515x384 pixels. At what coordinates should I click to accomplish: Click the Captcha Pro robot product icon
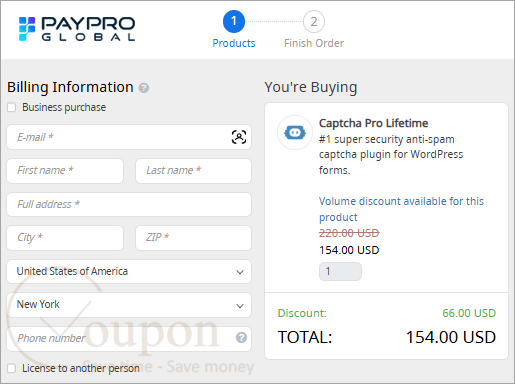click(295, 133)
